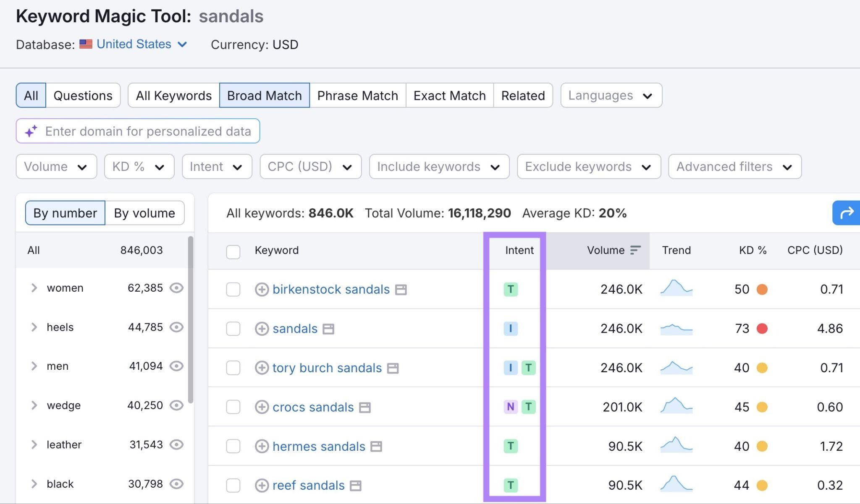Switch to All Keywords match type
The height and width of the screenshot is (504, 860).
[173, 96]
